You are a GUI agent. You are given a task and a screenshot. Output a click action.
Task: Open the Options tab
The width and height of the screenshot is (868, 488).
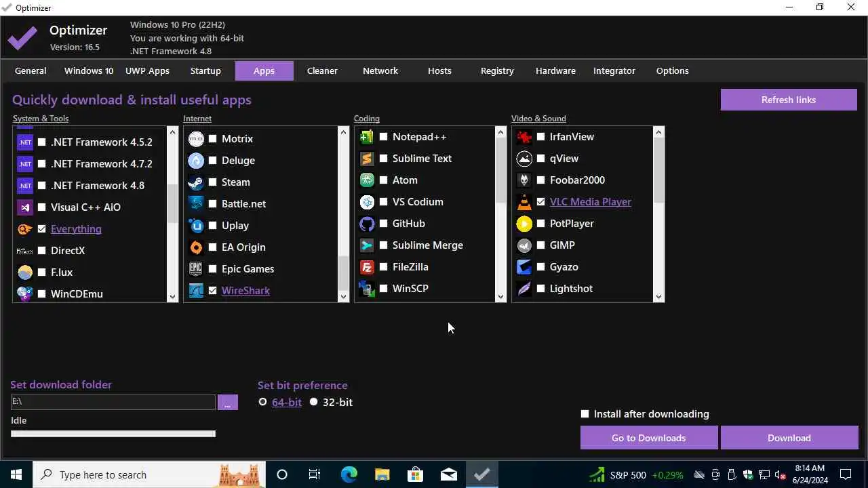[673, 70]
